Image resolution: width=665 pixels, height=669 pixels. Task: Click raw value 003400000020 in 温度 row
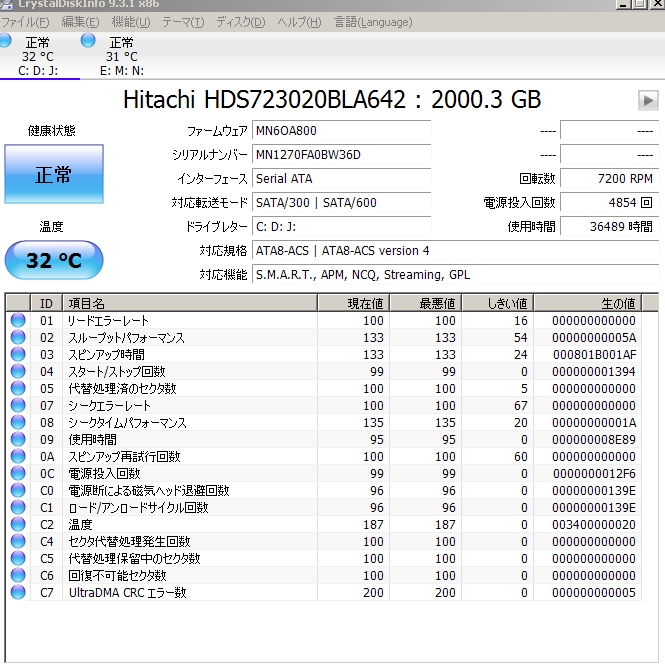pos(594,524)
